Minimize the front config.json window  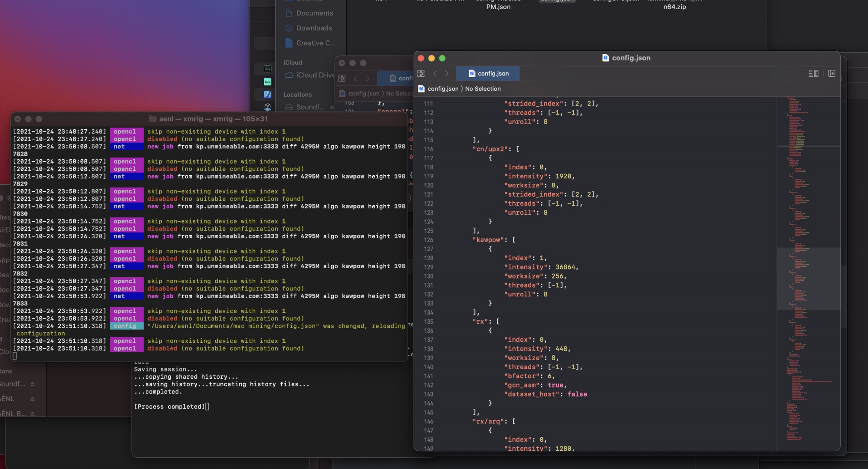click(x=431, y=58)
